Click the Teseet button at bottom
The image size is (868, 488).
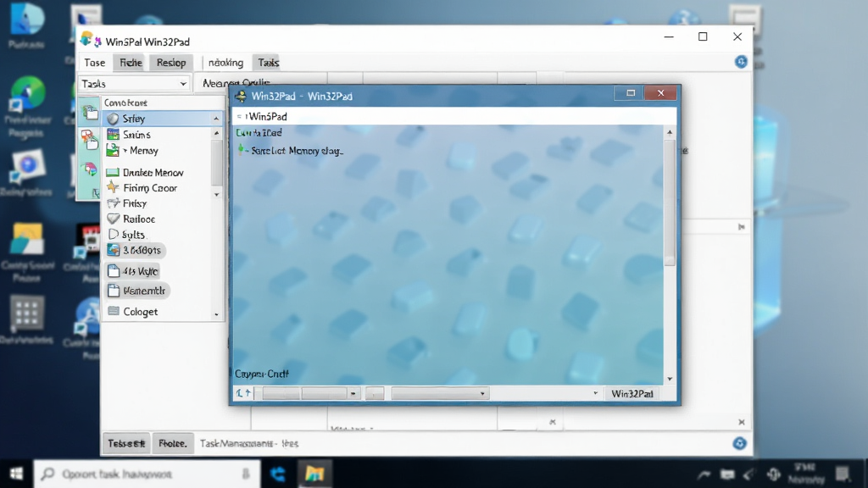coord(126,443)
